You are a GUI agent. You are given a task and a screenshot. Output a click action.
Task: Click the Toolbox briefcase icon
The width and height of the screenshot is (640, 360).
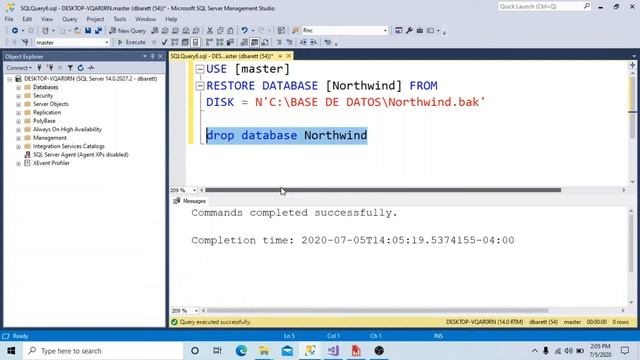[x=420, y=31]
